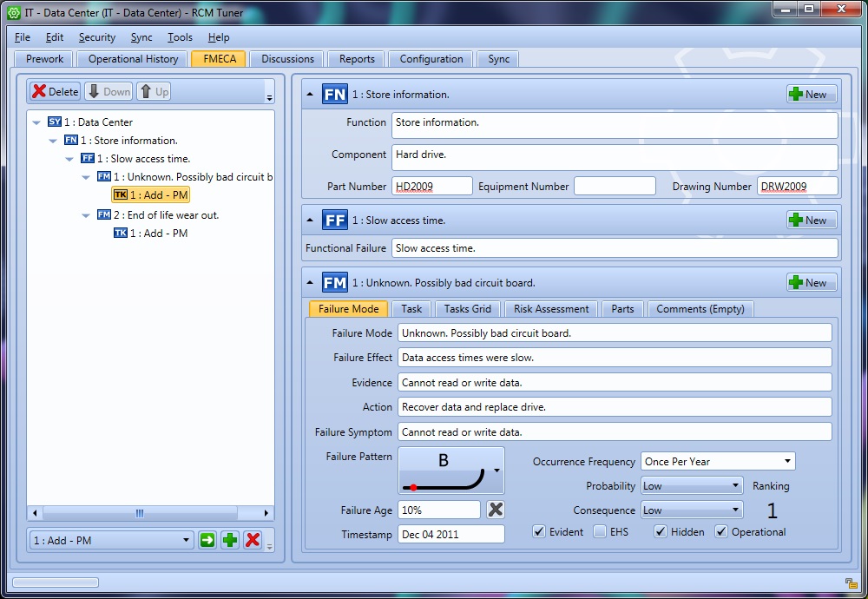Image resolution: width=868 pixels, height=599 pixels.
Task: Switch to the Risk Assessment tab
Action: (551, 309)
